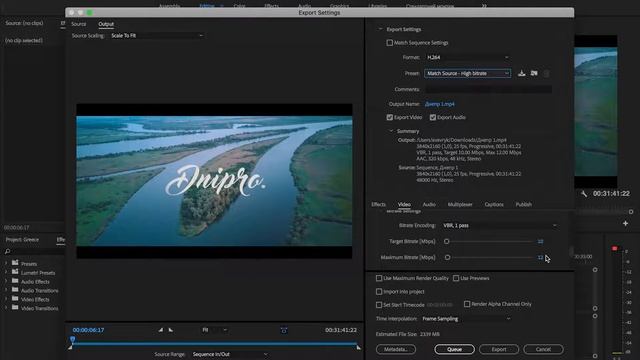Image resolution: width=640 pixels, height=360 pixels.
Task: Open the Audio settings tab
Action: [429, 204]
